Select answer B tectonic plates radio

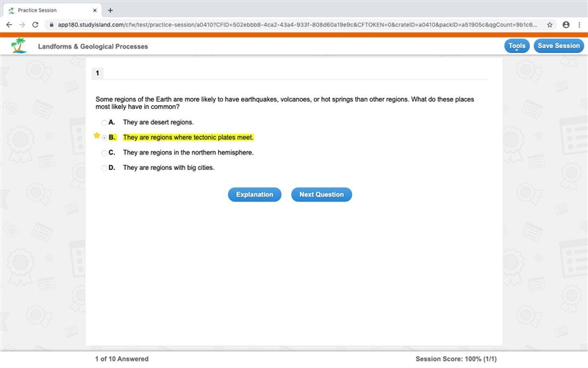(104, 138)
